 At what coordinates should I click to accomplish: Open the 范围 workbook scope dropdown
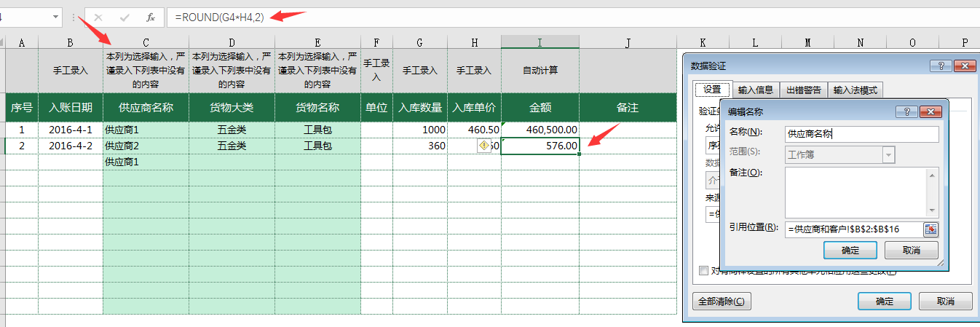click(889, 154)
